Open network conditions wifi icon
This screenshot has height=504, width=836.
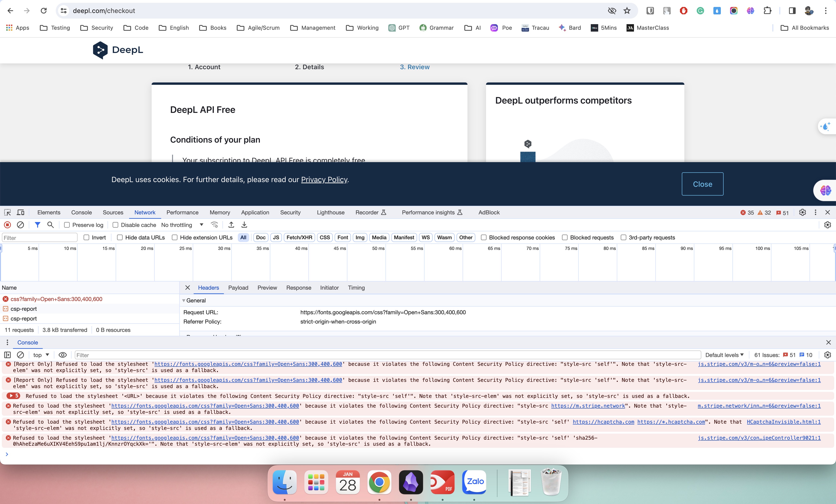214,225
